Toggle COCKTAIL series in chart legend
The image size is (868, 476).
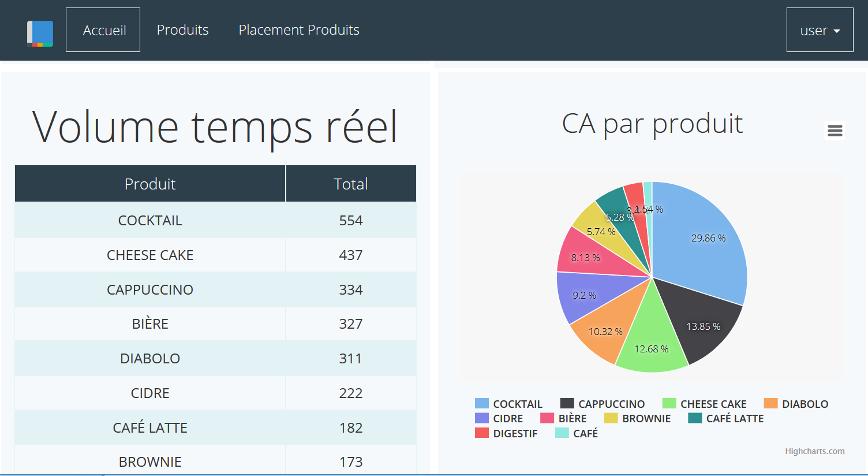tap(517, 404)
